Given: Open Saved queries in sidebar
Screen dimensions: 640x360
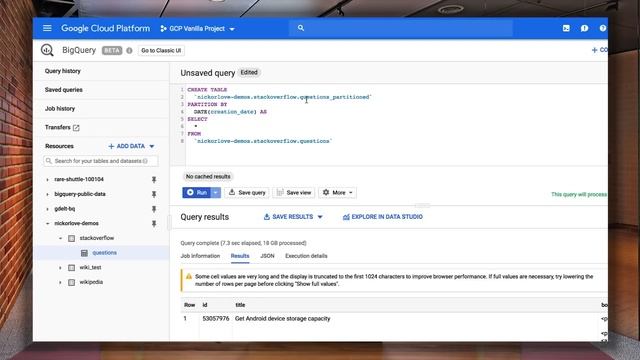Looking at the screenshot, I should tap(64, 90).
